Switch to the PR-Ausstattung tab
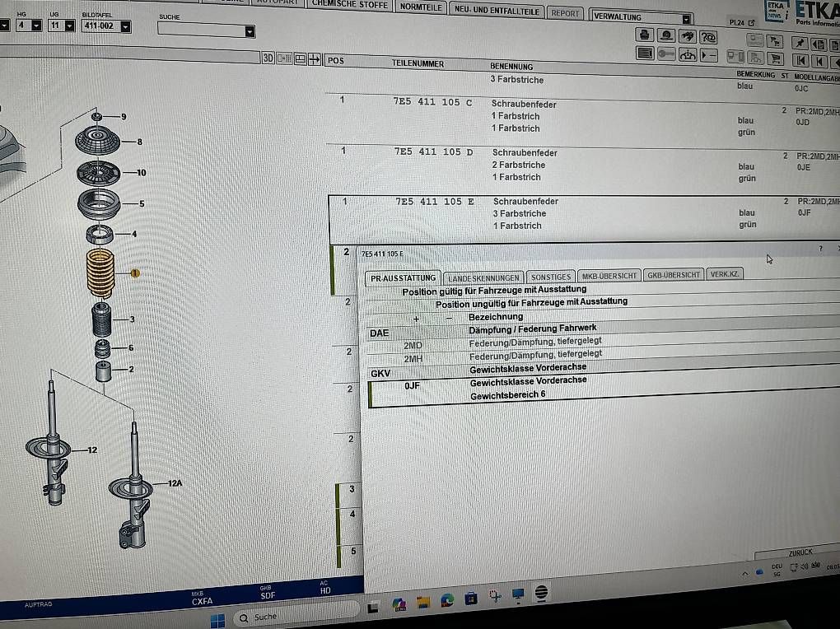 coord(403,278)
